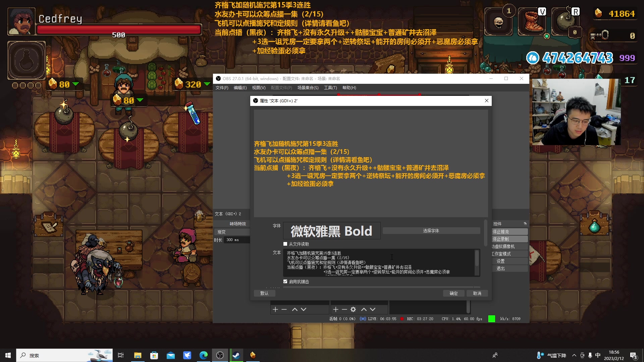Click the REC: 03:27:20 status
Viewport: 644px width, 362px height.
click(417, 319)
